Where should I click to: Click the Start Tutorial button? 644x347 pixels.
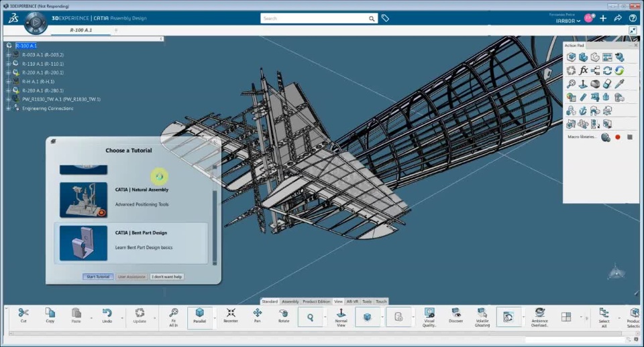click(98, 277)
